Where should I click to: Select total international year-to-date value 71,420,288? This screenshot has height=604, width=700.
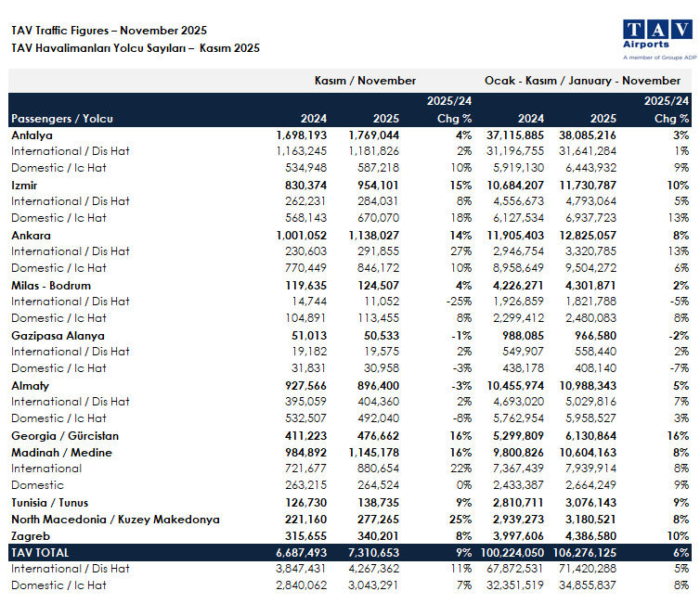pos(587,569)
